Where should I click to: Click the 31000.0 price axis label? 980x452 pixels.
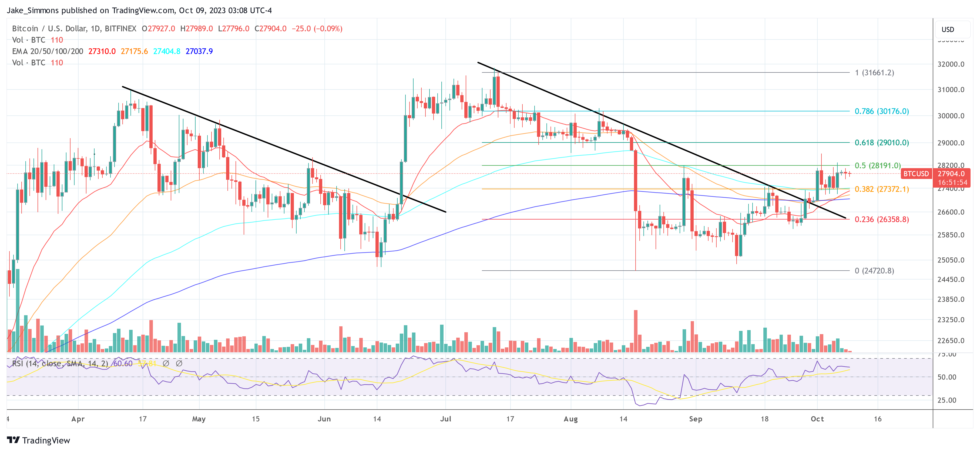951,89
